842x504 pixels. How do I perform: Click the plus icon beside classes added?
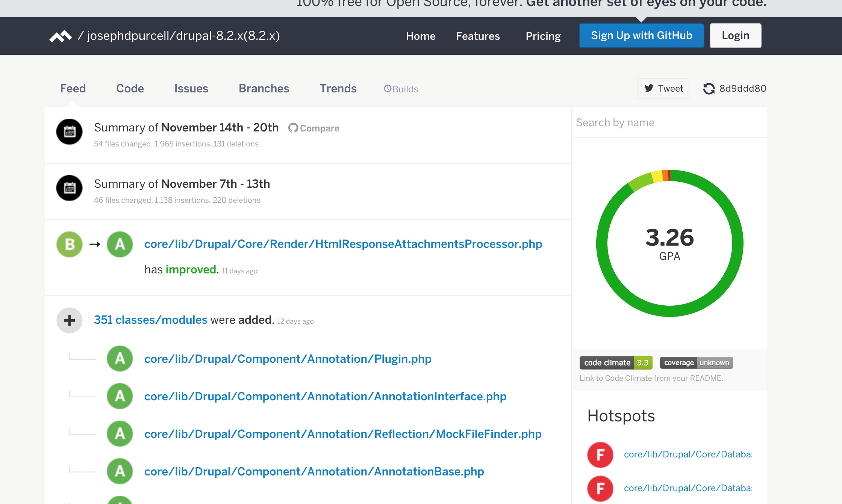click(70, 320)
